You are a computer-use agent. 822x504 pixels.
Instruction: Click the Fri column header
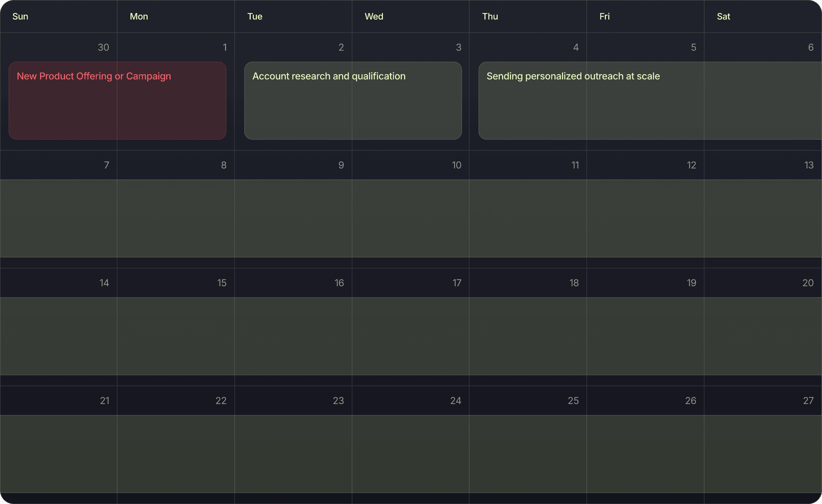(x=604, y=16)
